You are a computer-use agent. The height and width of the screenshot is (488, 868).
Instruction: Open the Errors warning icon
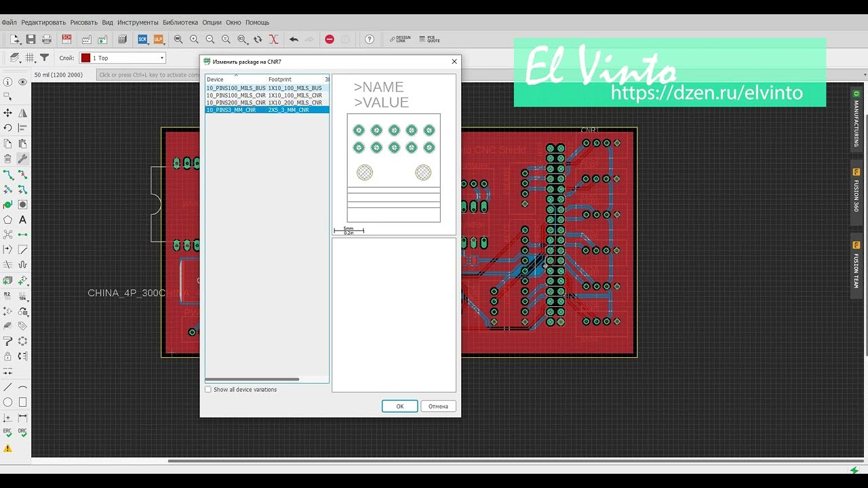click(7, 448)
